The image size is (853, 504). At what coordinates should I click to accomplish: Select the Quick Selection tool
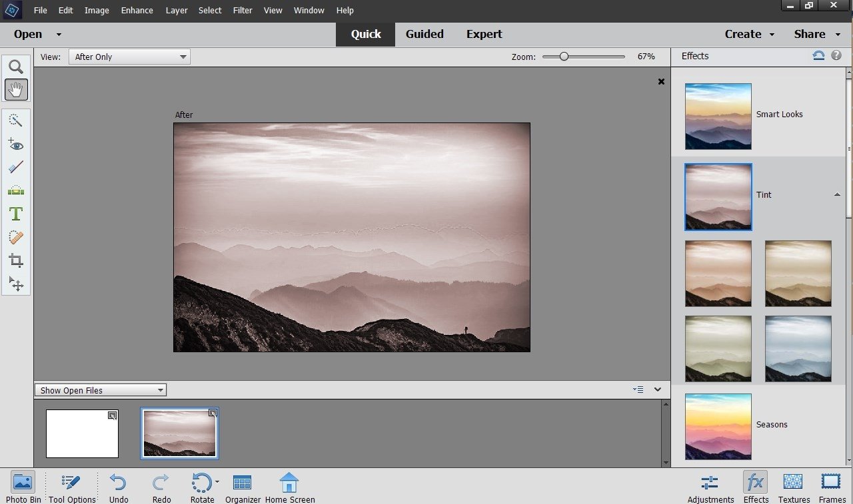point(16,120)
